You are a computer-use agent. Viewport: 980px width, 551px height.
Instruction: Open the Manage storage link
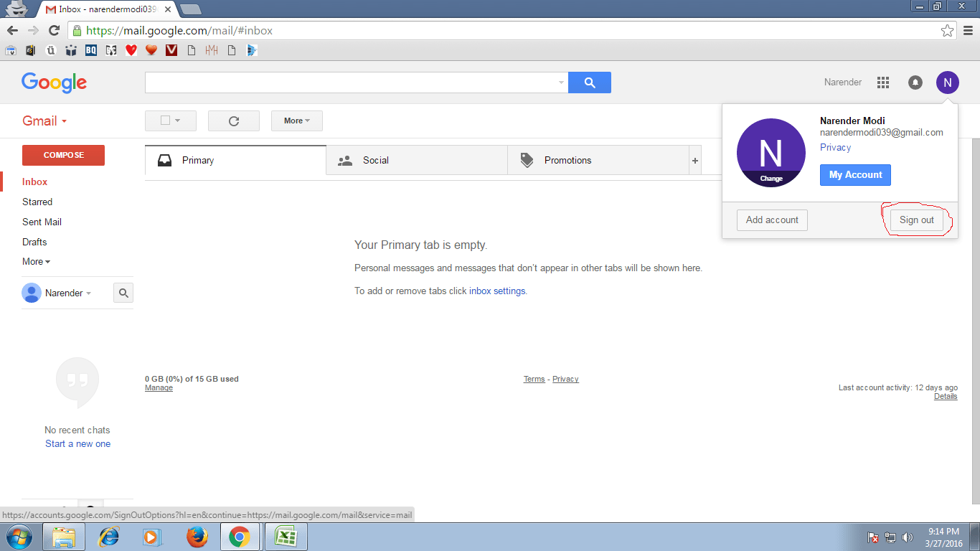pos(159,387)
